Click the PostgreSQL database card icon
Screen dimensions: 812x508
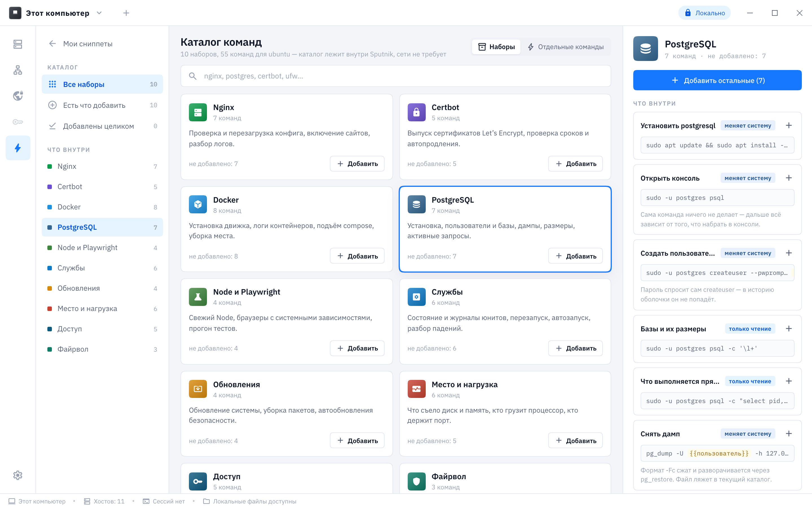(x=416, y=204)
